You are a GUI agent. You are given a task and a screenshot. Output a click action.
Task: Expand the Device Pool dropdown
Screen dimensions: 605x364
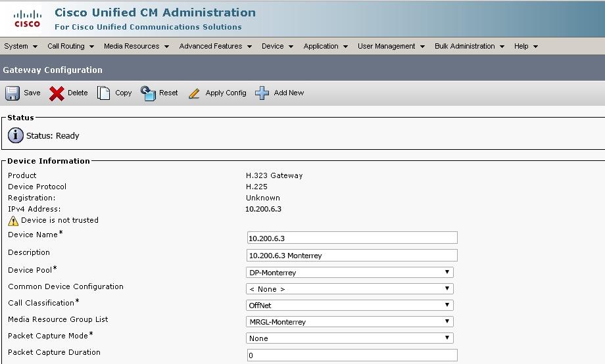coord(350,273)
